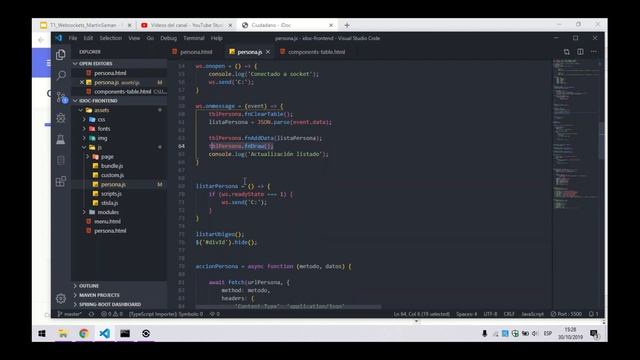The height and width of the screenshot is (360, 640).
Task: Open Windows Start menu
Action: tap(42, 333)
